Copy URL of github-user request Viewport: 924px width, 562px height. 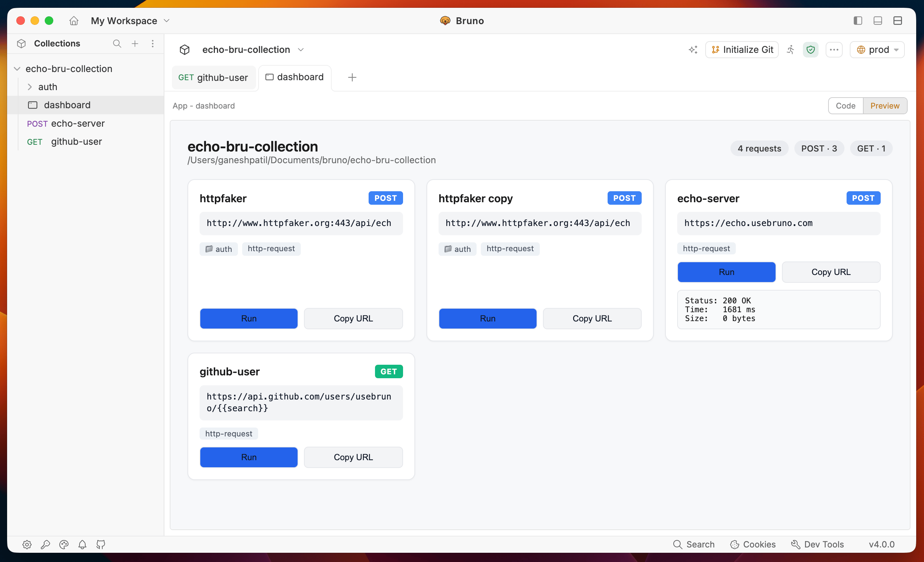coord(353,457)
